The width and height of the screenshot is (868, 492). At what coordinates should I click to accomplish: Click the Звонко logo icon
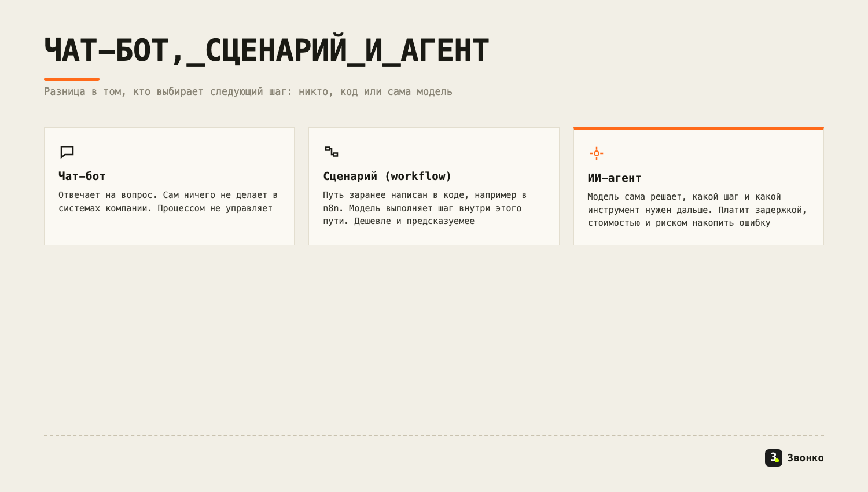coord(774,458)
